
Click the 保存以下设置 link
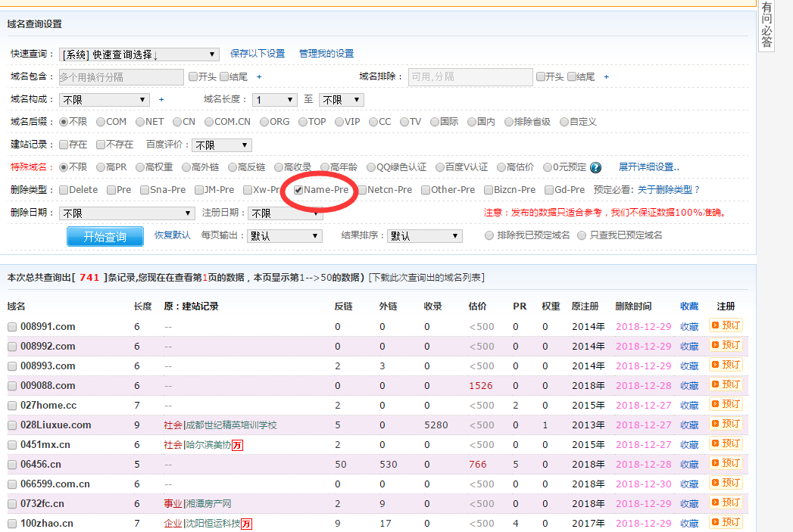[258, 54]
